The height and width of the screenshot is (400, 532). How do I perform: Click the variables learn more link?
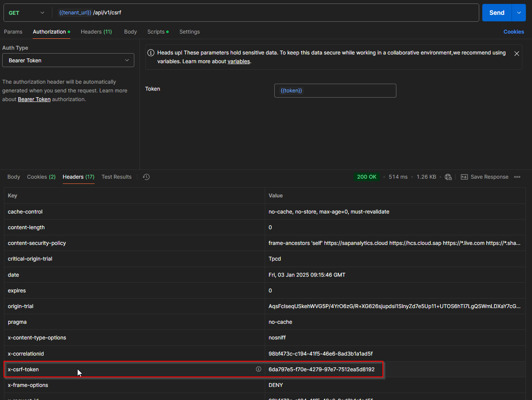pyautogui.click(x=239, y=61)
